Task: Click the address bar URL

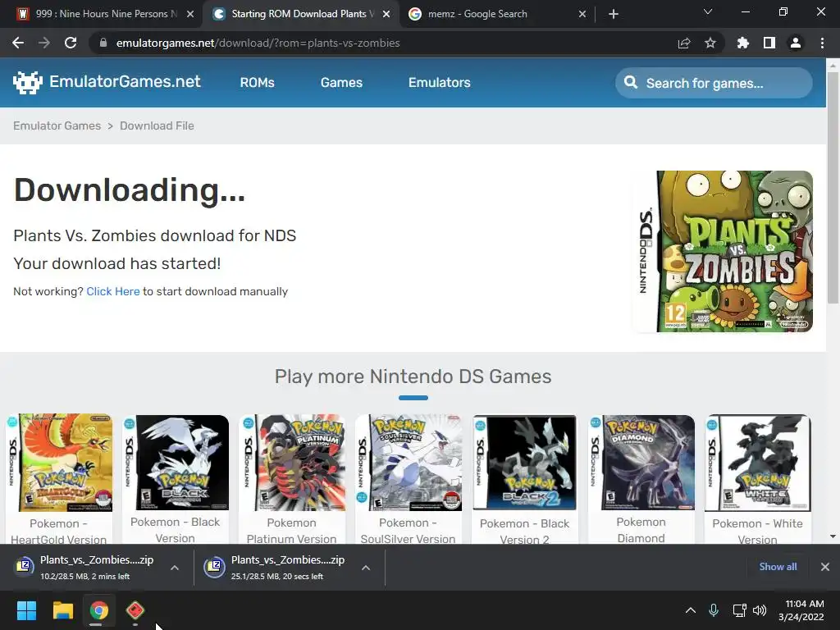Action: click(258, 43)
